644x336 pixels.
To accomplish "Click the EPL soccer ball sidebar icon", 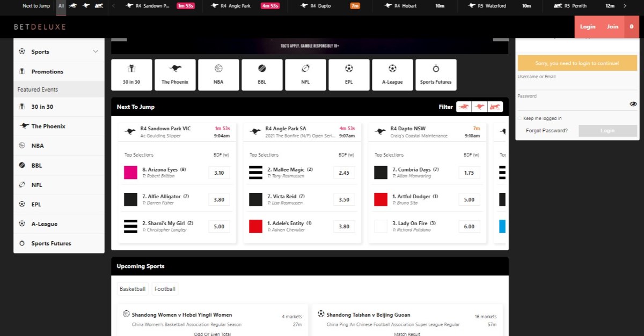I will click(x=22, y=204).
